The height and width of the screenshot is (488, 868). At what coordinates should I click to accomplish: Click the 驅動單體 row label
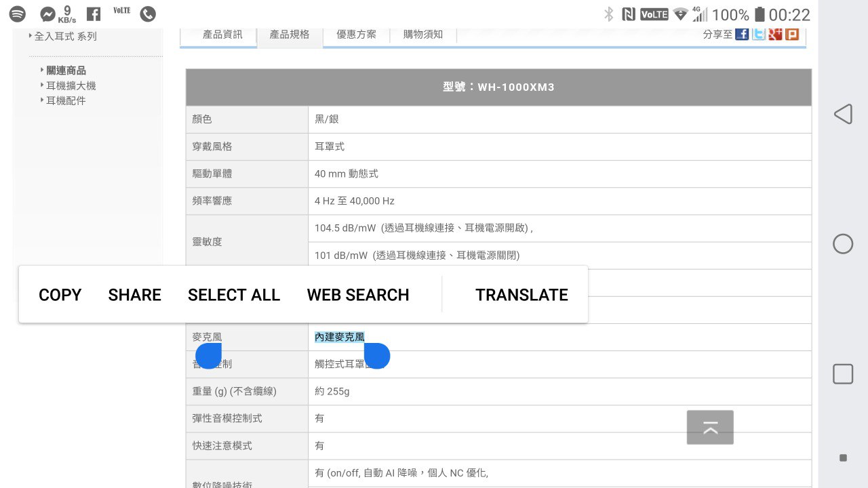(x=212, y=174)
